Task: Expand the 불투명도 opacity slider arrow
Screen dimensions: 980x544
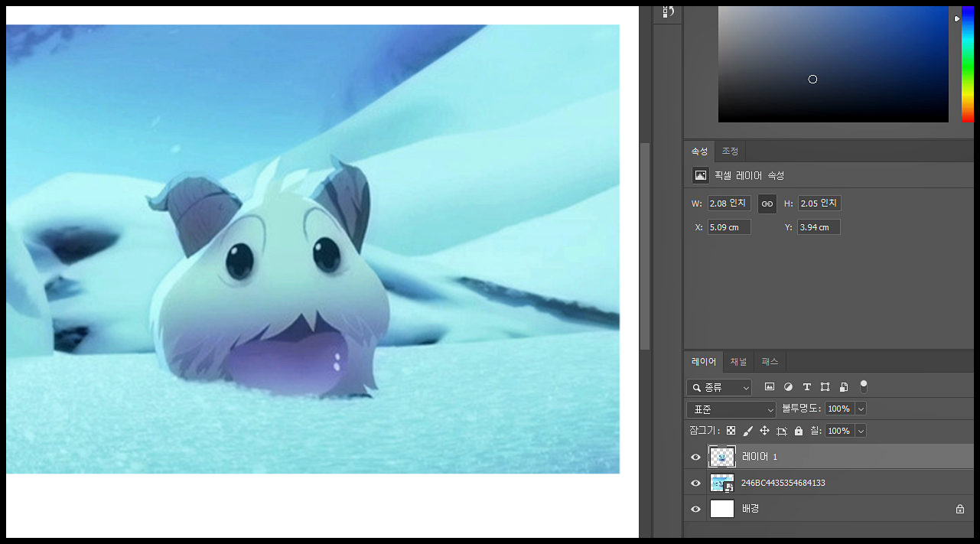Action: [861, 409]
